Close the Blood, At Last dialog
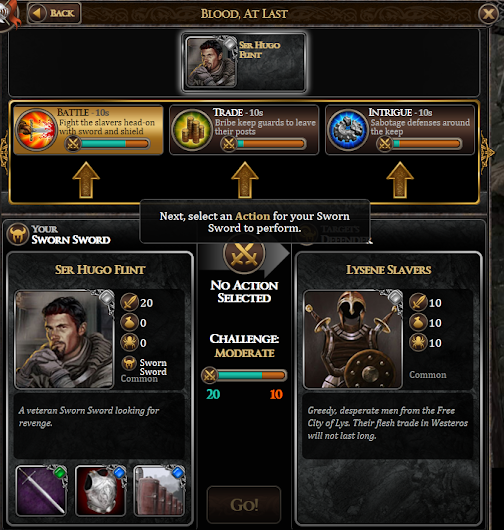Viewport: 504px width, 530px height. [488, 14]
